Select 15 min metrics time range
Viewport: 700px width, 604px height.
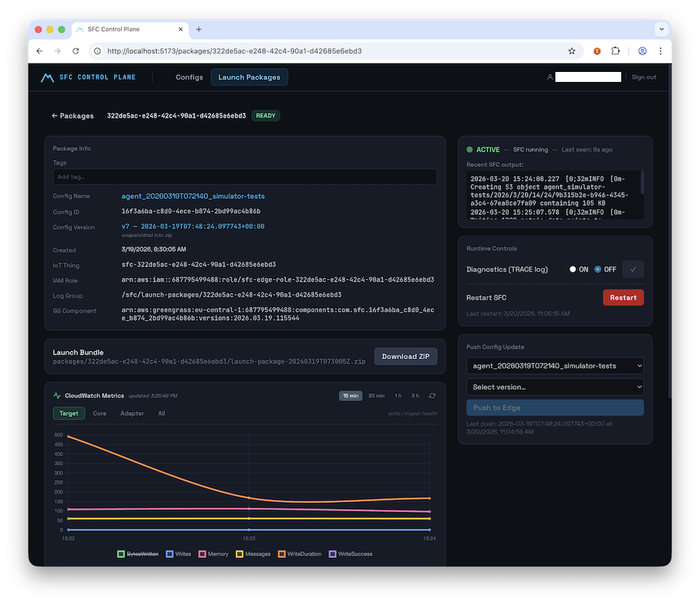coord(350,396)
